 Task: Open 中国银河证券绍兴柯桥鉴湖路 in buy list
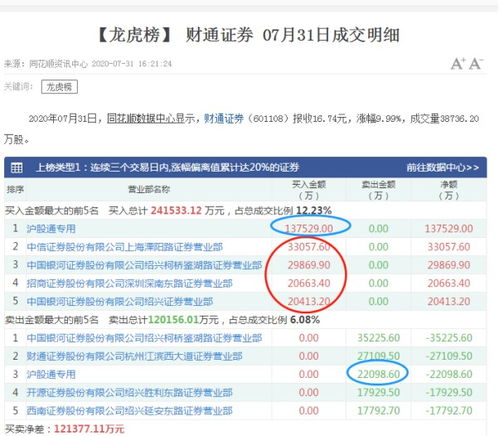[144, 265]
